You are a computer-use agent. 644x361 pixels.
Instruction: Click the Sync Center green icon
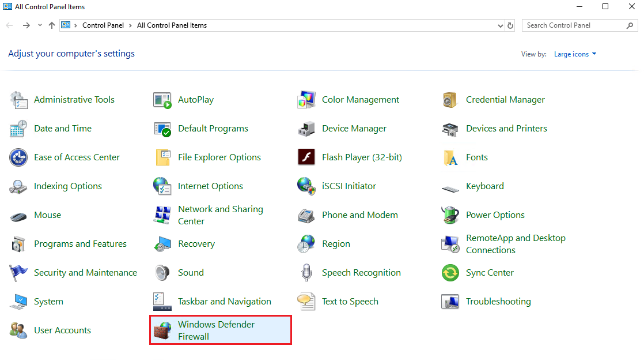tap(450, 273)
